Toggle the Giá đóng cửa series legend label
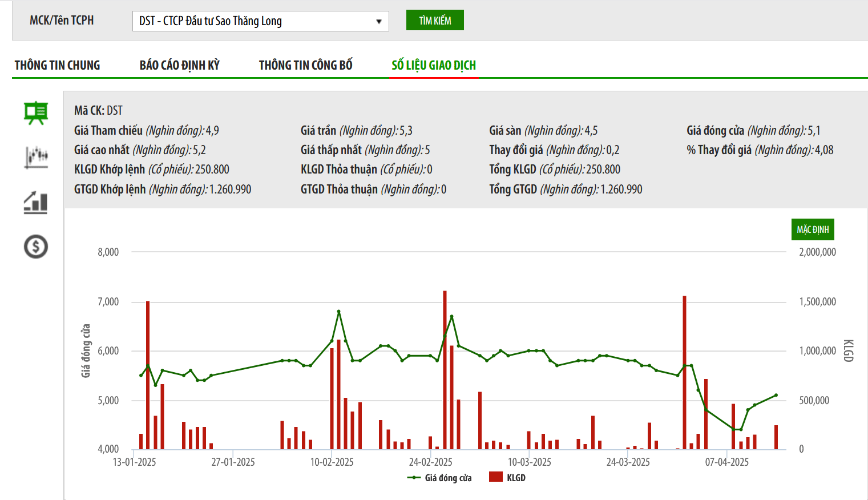The height and width of the screenshot is (500, 868). (448, 478)
